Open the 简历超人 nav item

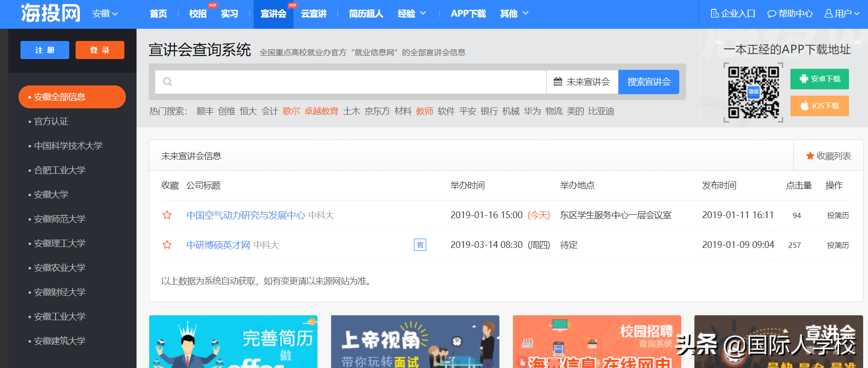tap(366, 14)
